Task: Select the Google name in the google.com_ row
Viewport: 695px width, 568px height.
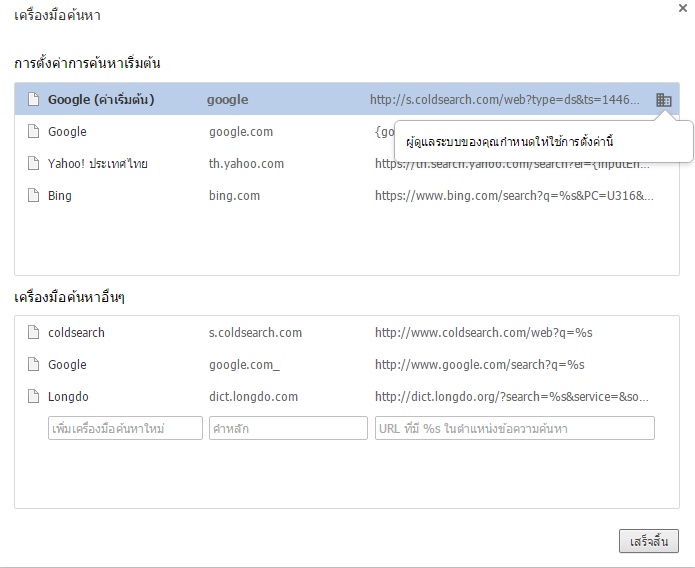Action: coord(67,364)
